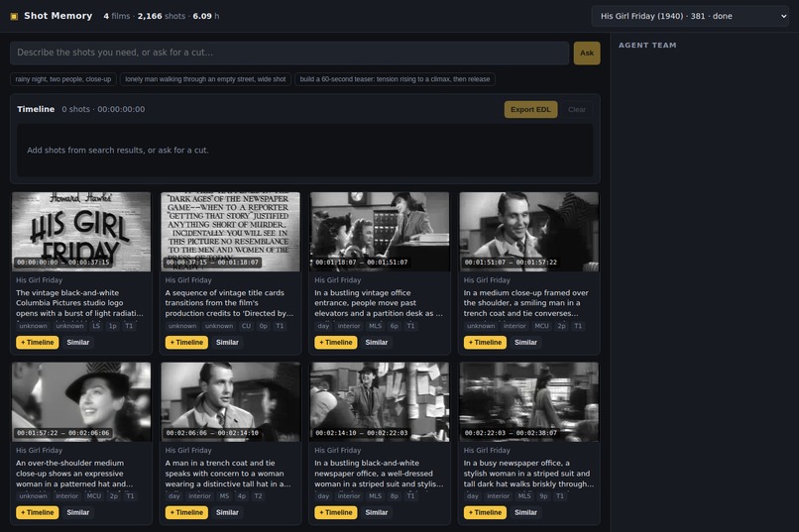Viewport: 799px width, 532px height.
Task: Open the 'Dark Ages of the newspaper' text thumbnail
Action: pyautogui.click(x=230, y=232)
